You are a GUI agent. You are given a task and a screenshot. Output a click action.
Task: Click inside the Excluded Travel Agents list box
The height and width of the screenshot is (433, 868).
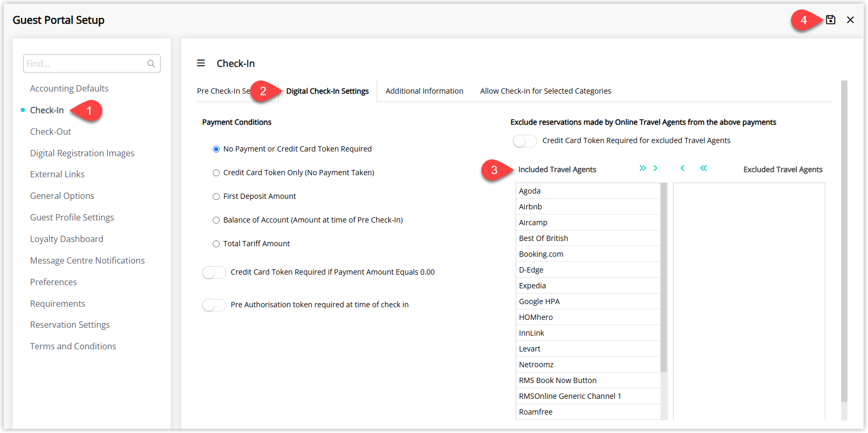749,301
